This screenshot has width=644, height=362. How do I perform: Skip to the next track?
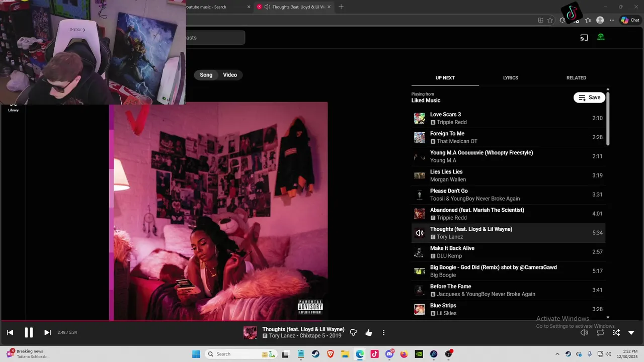pyautogui.click(x=47, y=332)
